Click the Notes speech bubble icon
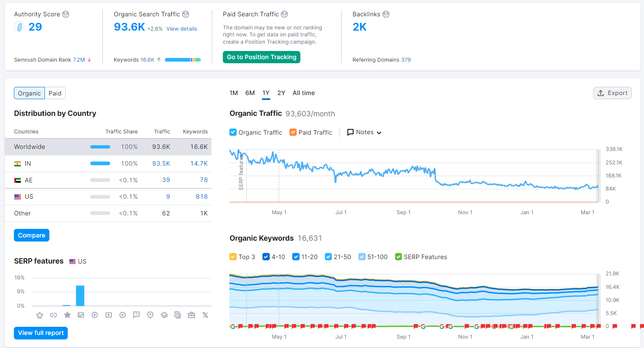Viewport: 644px width, 348px height. (350, 132)
